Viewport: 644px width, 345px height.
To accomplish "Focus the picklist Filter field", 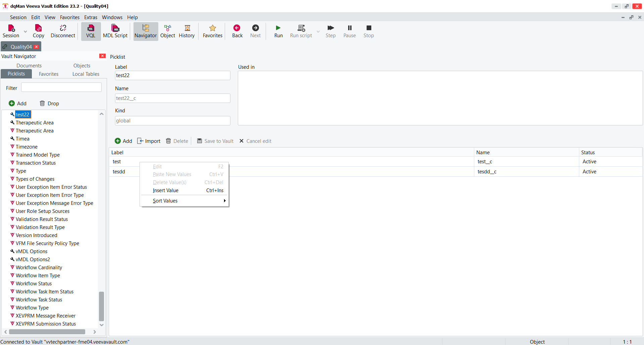I will tap(61, 88).
